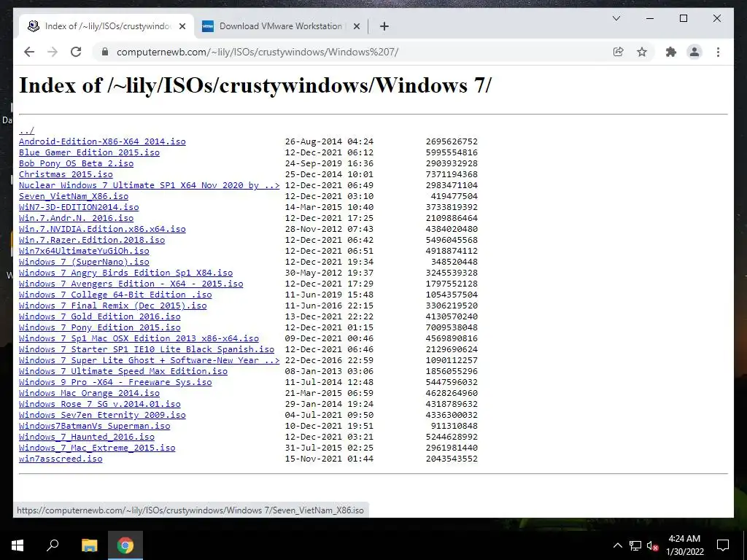The image size is (747, 560).
Task: Click the browser forward arrow
Action: [53, 52]
